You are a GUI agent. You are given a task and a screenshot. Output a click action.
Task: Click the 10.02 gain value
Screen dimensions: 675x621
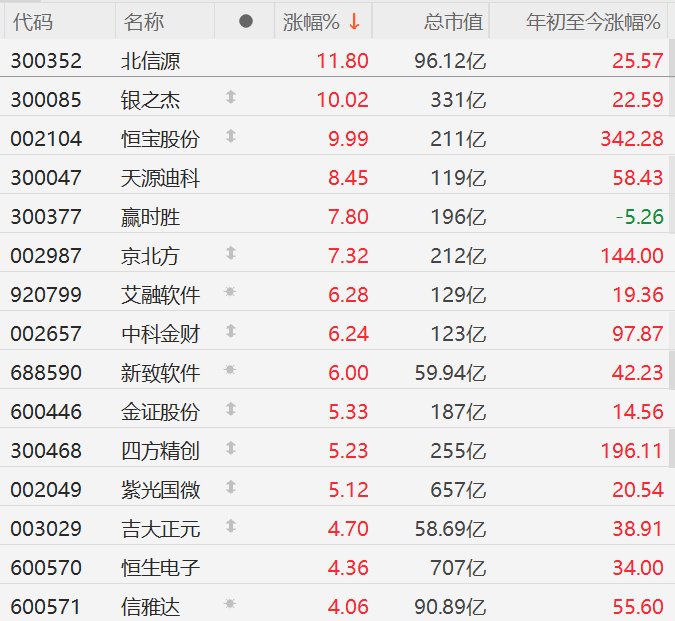[x=343, y=100]
